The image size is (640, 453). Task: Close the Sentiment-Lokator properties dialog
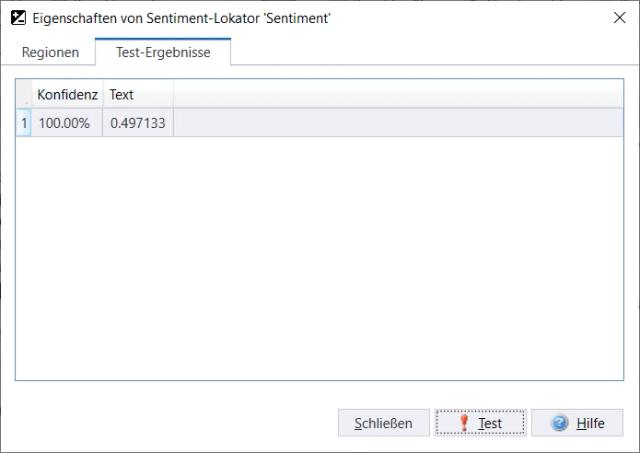pos(618,17)
